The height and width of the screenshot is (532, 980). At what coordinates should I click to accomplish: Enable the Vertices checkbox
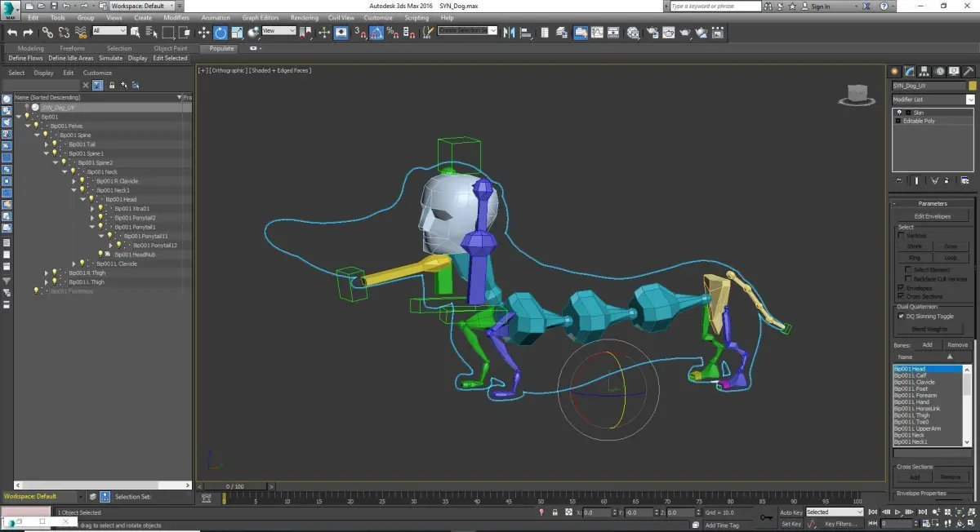pos(902,236)
